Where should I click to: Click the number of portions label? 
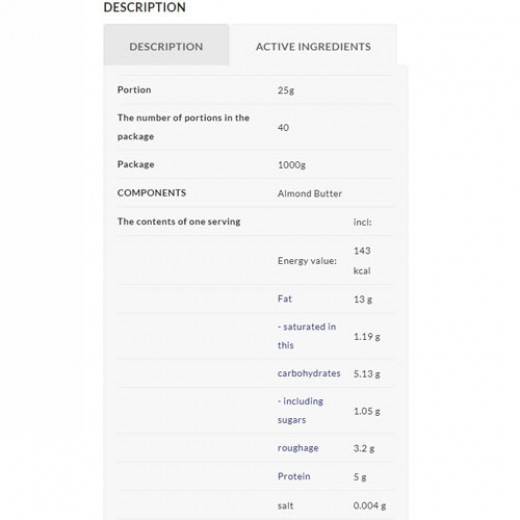tap(183, 127)
